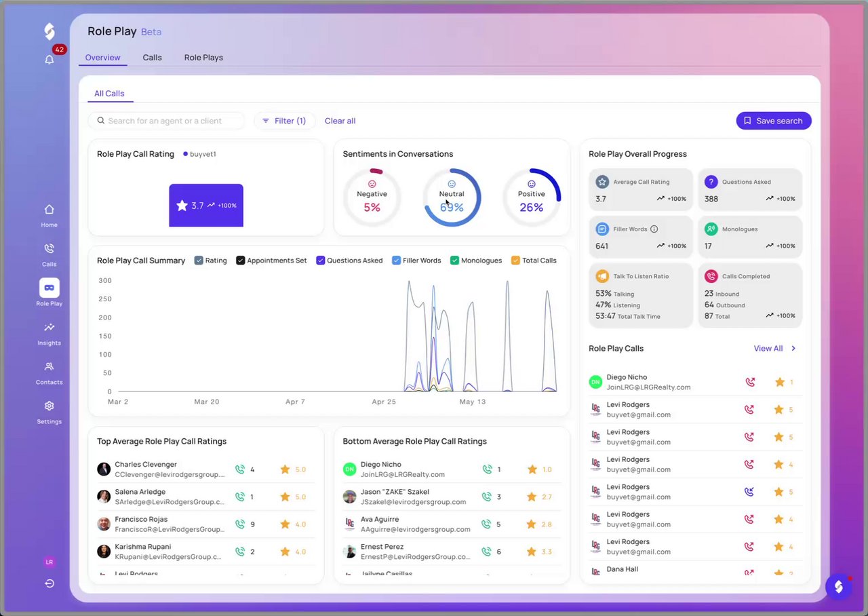The image size is (868, 616).
Task: Toggle the Rating checkbox
Action: pos(199,261)
